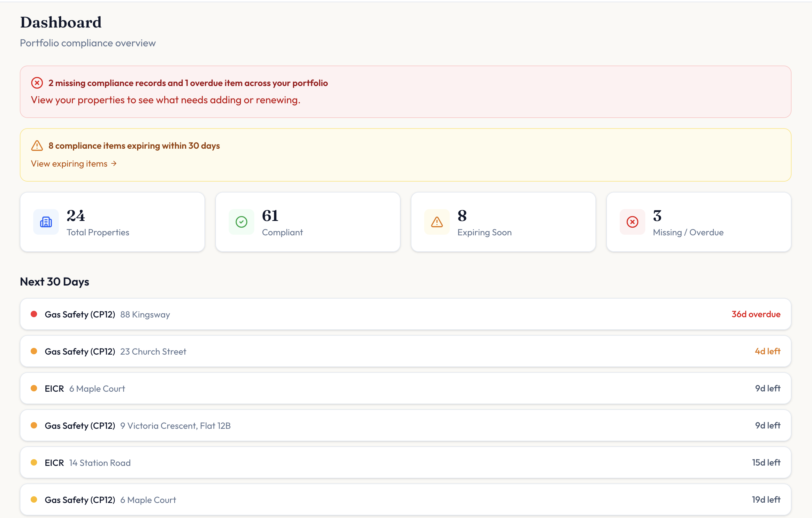Open the Total Properties stat card
This screenshot has height=518, width=812.
click(112, 222)
